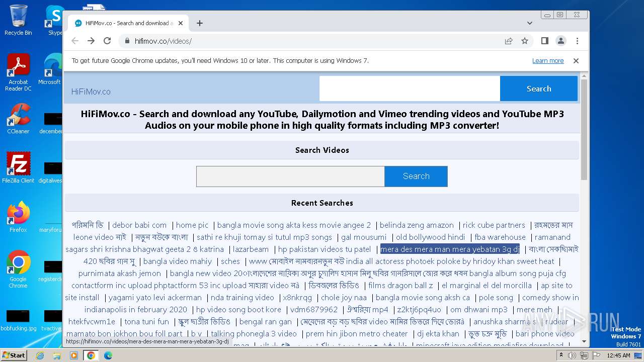644x362 pixels.
Task: Open the 'chole joy naa' link
Action: 344,298
